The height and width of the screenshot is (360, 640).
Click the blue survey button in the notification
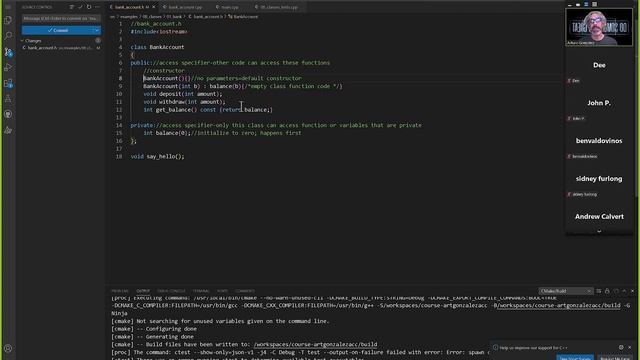[576, 358]
